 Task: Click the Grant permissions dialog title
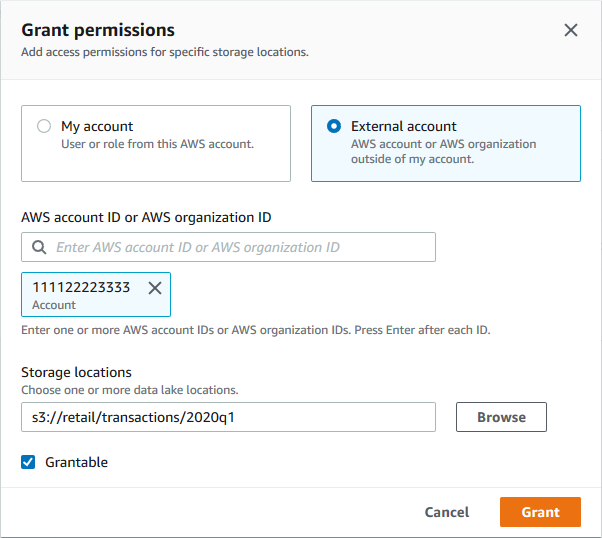98,30
